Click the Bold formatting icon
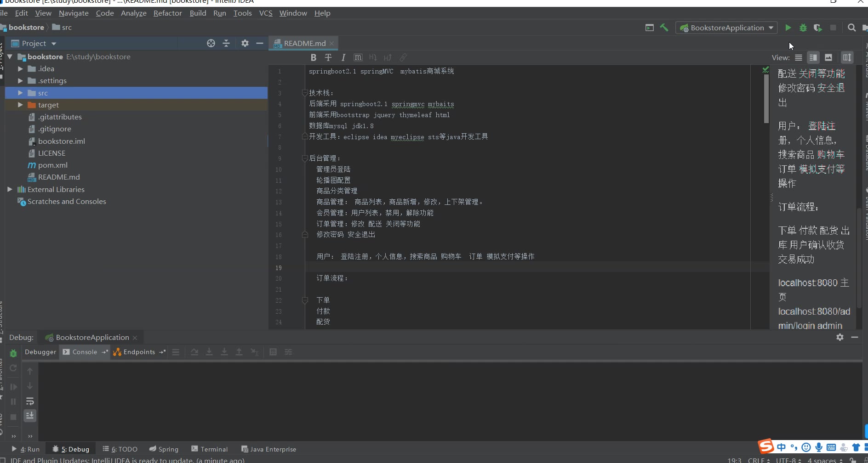Image resolution: width=868 pixels, height=463 pixels. [313, 57]
